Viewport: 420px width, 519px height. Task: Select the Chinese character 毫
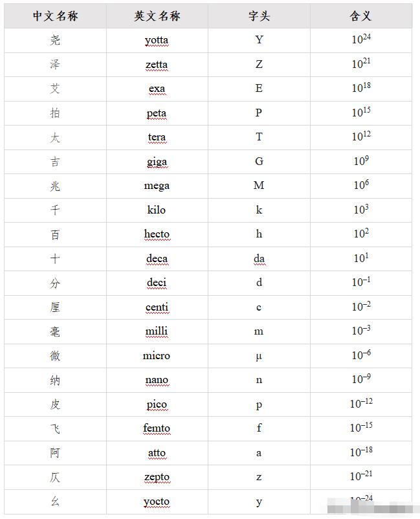[x=55, y=331]
